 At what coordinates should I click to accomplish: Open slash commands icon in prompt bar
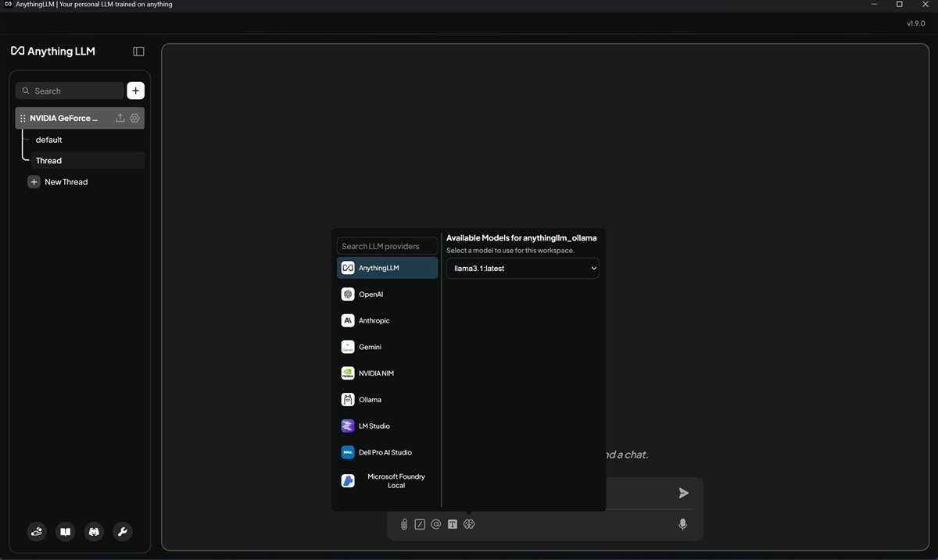[420, 524]
